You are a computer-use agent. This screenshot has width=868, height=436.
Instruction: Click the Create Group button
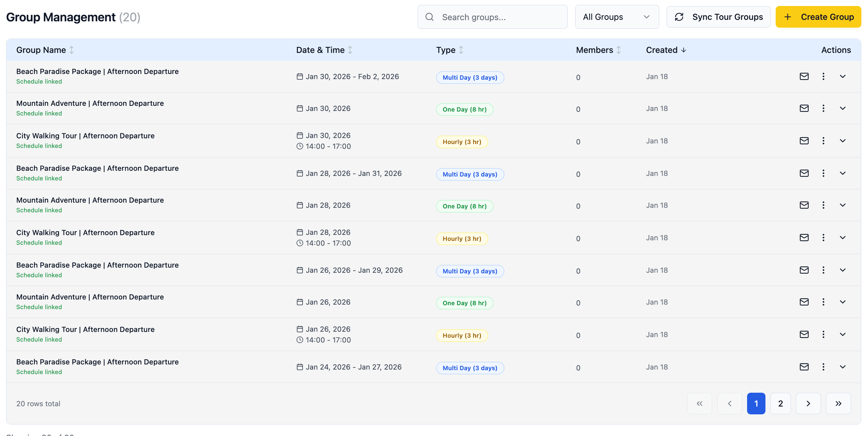pyautogui.click(x=818, y=17)
